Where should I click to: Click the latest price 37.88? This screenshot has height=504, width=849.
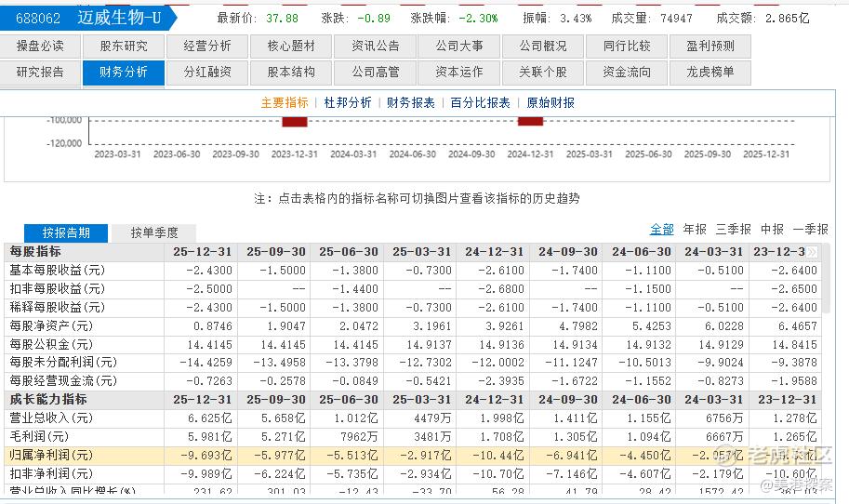tap(282, 19)
